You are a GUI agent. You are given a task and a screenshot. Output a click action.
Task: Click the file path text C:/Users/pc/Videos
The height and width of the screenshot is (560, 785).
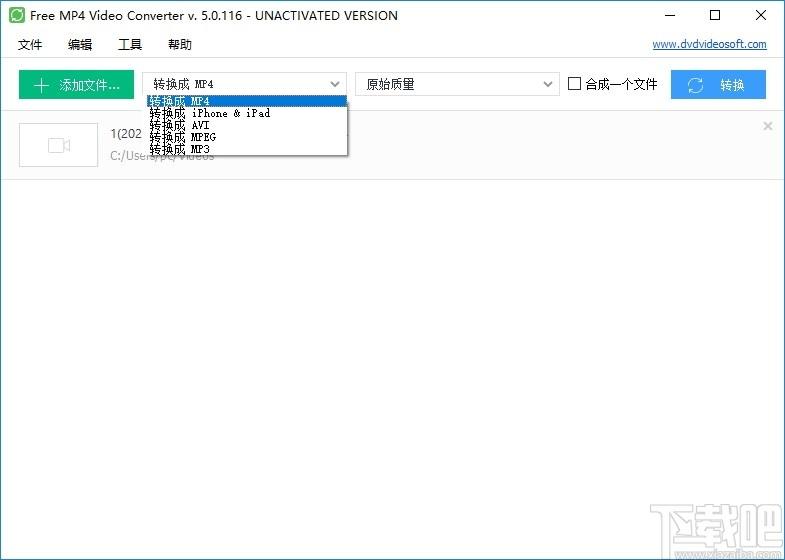[162, 157]
